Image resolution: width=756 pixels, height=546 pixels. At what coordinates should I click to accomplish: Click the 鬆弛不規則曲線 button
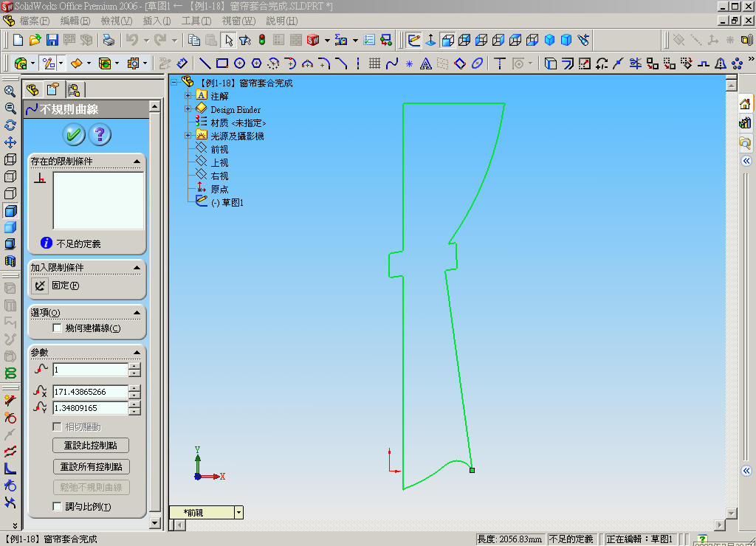(91, 487)
